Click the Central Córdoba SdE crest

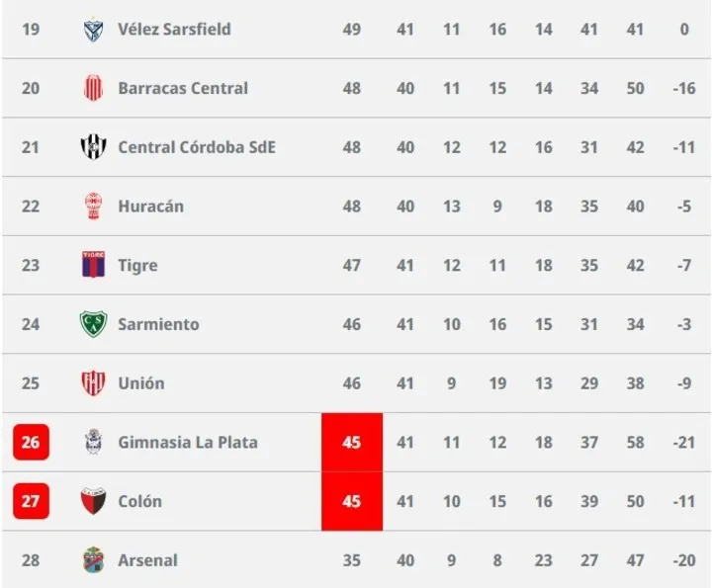pos(94,146)
